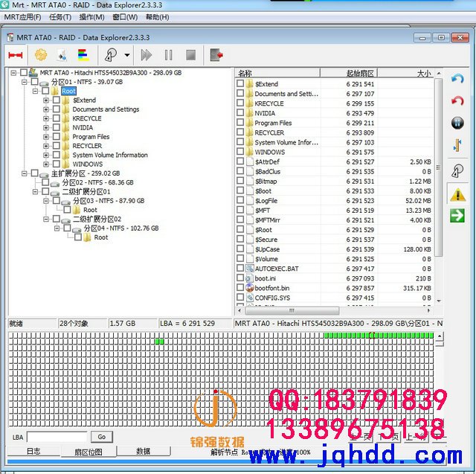This screenshot has width=476, height=474.
Task: Click the NVIDIA folder icon in file list
Action: tap(250, 113)
